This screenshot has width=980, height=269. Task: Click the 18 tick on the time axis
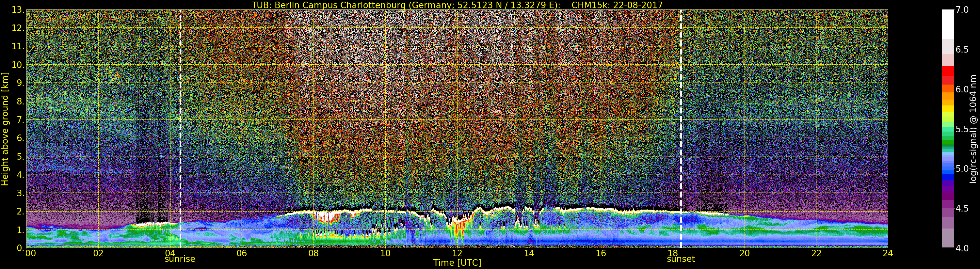tap(673, 253)
